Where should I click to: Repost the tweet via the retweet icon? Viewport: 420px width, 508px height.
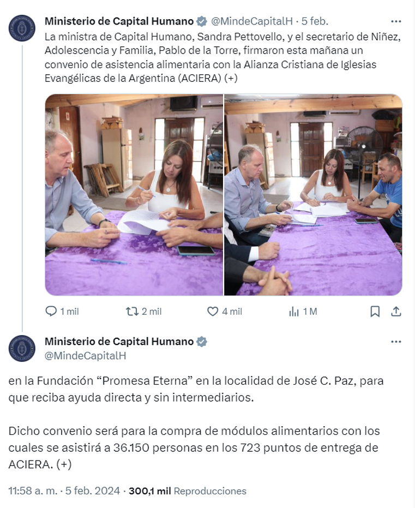click(x=131, y=312)
